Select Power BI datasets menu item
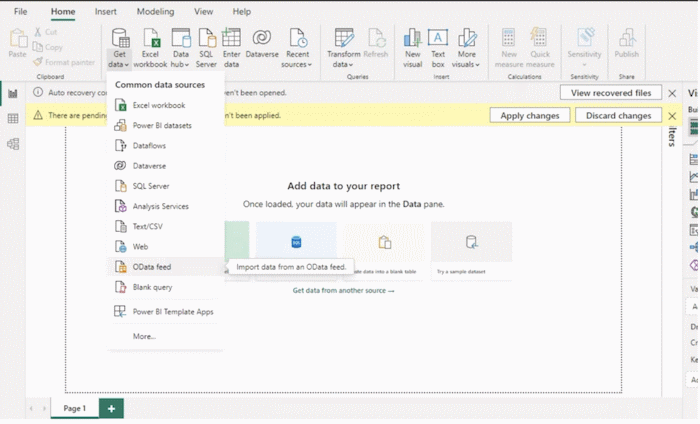 165,125
